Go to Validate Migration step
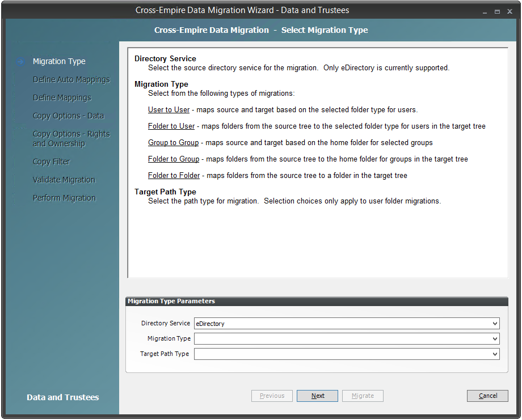522x420 pixels. tap(64, 180)
